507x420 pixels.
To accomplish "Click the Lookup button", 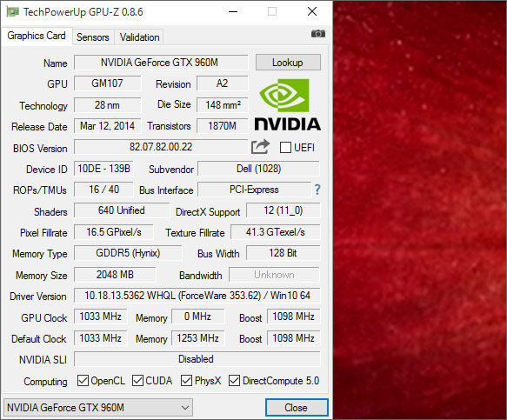I will [288, 62].
